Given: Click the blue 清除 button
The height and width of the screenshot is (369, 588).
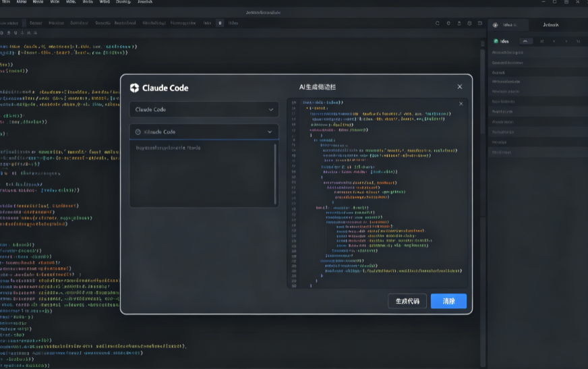Looking at the screenshot, I should pos(448,301).
